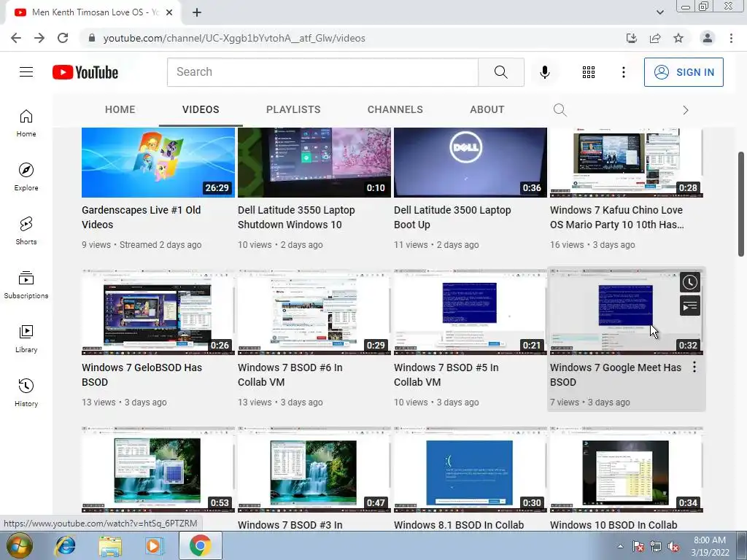Open a new browser tab
Screen dimensions: 747x560
click(x=197, y=12)
